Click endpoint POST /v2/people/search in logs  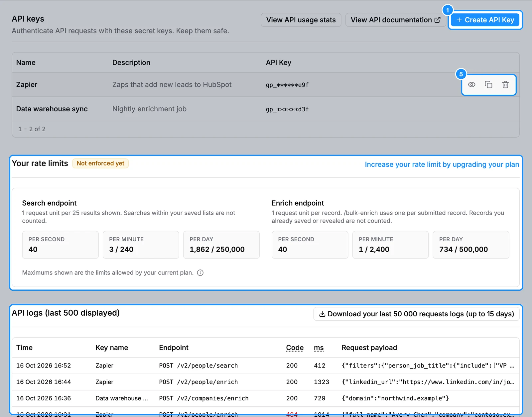tap(199, 365)
